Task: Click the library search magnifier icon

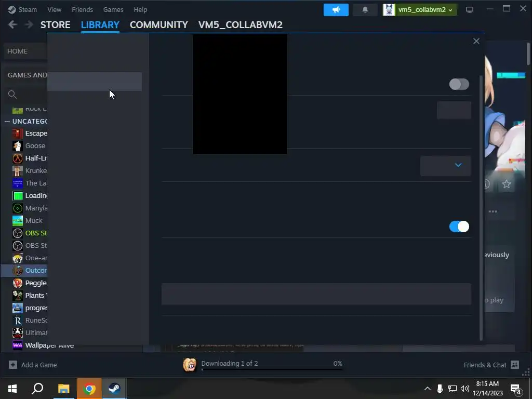Action: click(12, 95)
